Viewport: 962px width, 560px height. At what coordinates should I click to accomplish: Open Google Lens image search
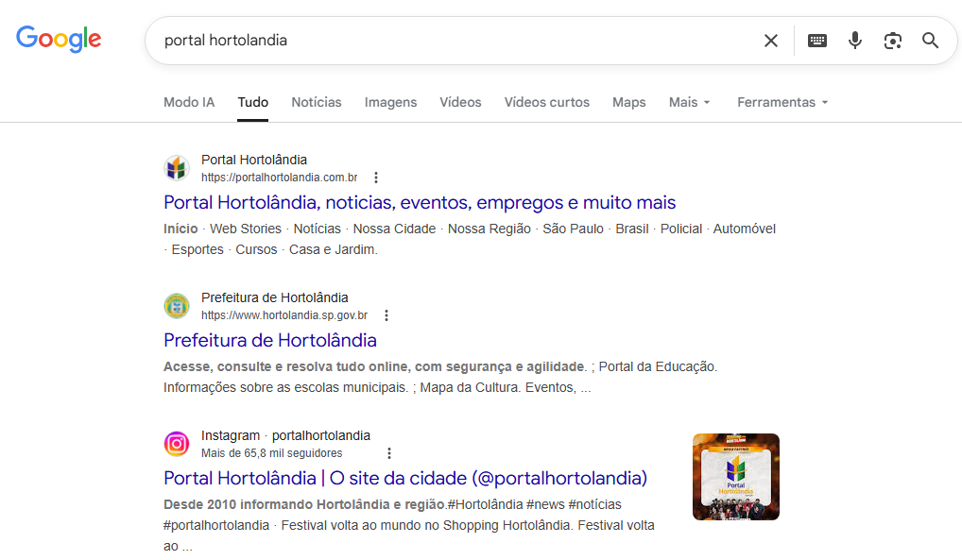tap(892, 41)
